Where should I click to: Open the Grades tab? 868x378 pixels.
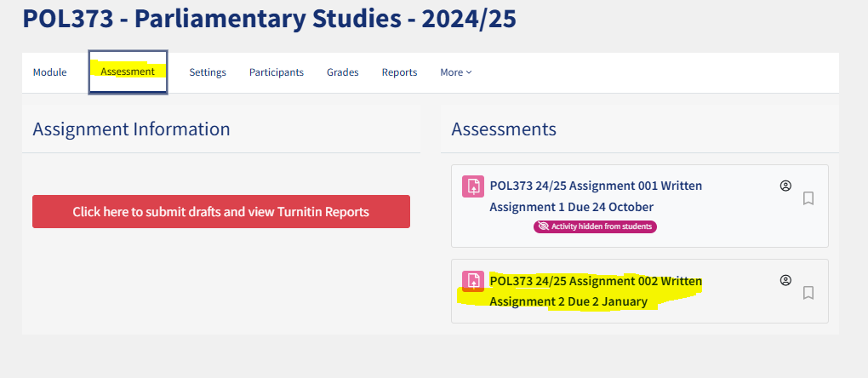click(x=343, y=72)
